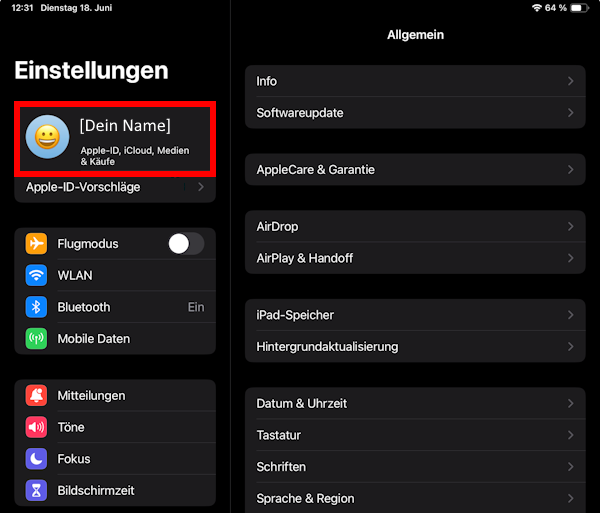Expand the Hintergrundaktualisierung chevron
The image size is (600, 513).
coord(571,347)
